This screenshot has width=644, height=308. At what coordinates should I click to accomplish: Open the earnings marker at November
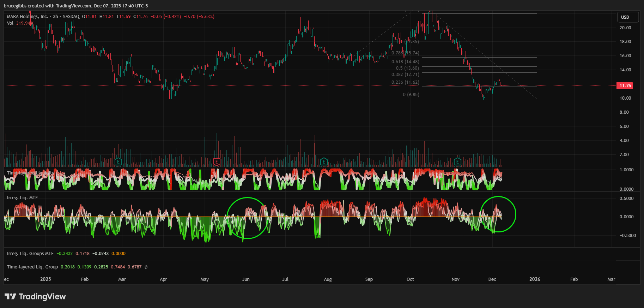[457, 162]
